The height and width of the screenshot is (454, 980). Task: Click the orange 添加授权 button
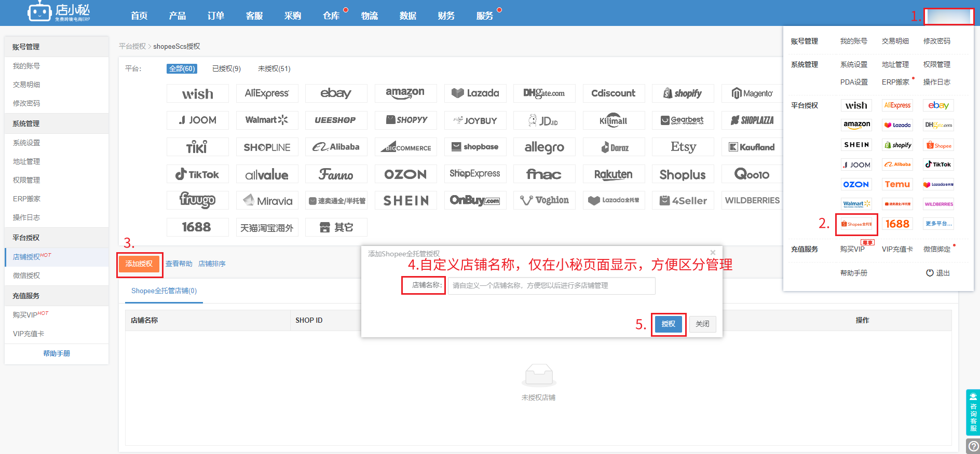(139, 264)
